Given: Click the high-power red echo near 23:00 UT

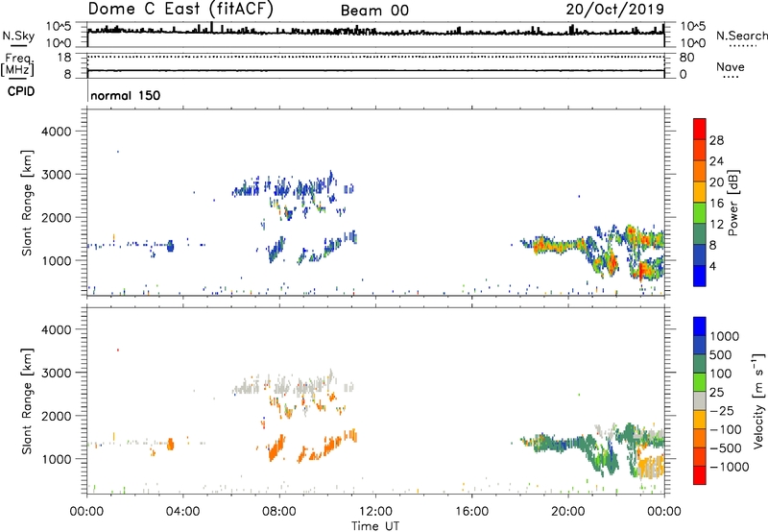Looking at the screenshot, I should (640, 271).
